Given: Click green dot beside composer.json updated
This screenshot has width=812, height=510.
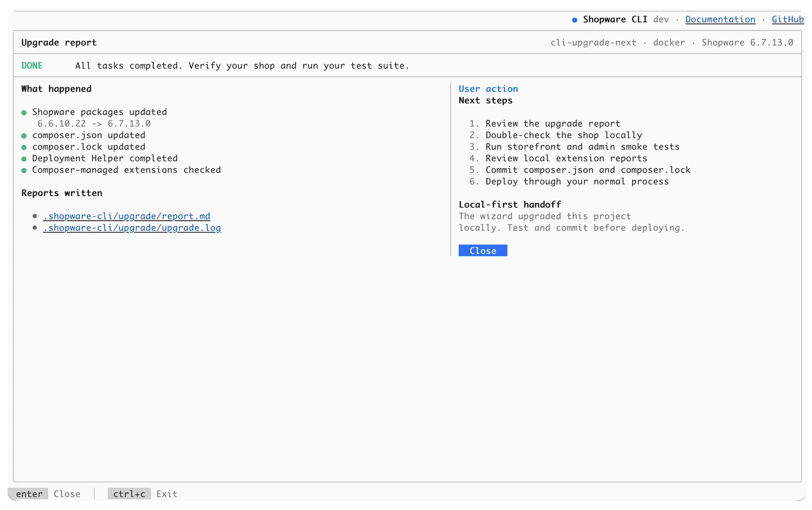Looking at the screenshot, I should pyautogui.click(x=24, y=136).
